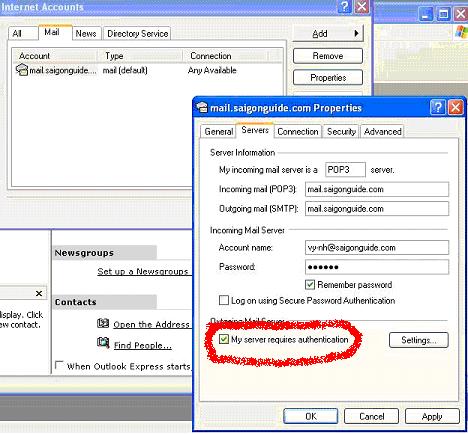The image size is (468, 434).
Task: Sort by the Connection column header
Action: [225, 56]
